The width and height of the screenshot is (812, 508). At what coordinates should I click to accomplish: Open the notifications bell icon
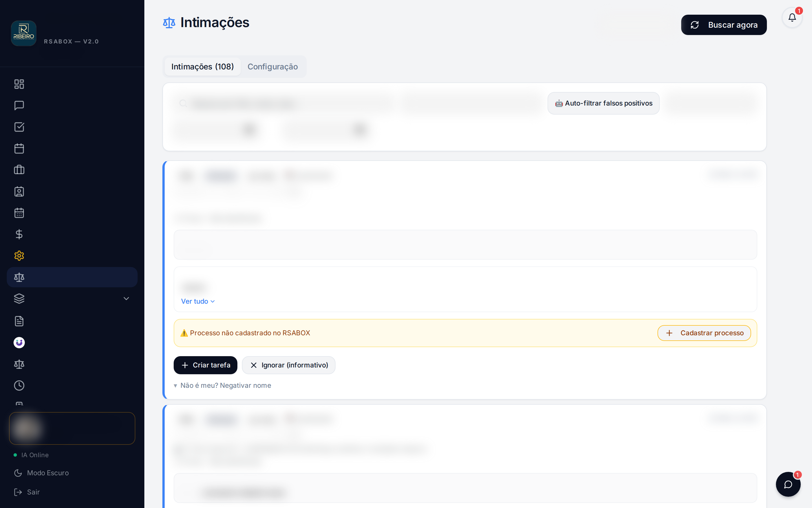coord(792,17)
